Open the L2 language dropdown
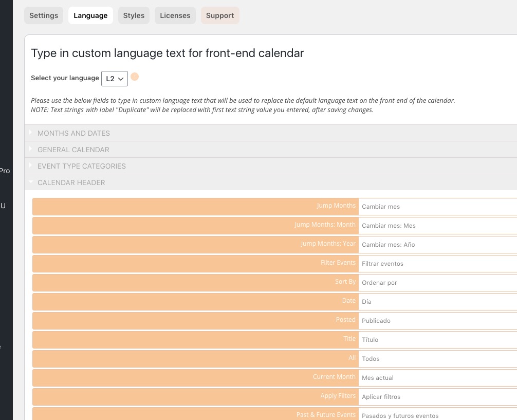Viewport: 517px width, 420px height. click(x=115, y=79)
